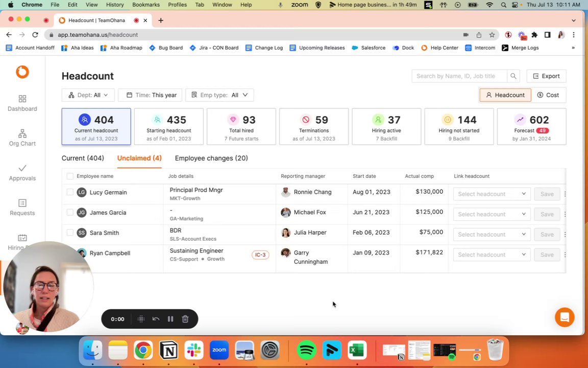Screen dimensions: 588x368
Task: Reload the browser page
Action: click(x=35, y=35)
